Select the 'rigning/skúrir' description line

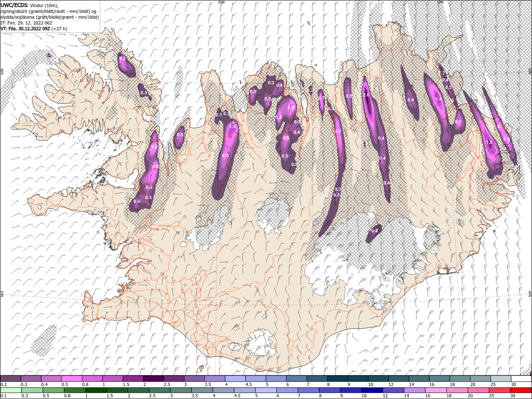tap(49, 11)
